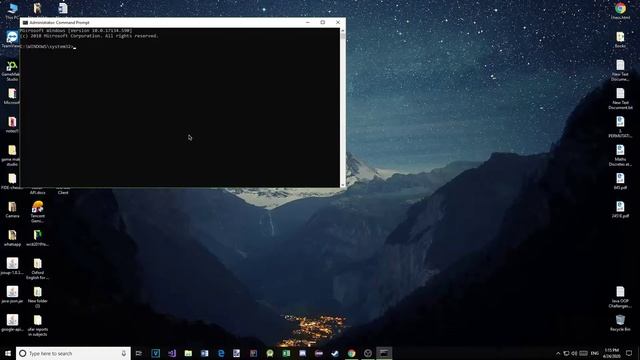Maximize the Command Prompt window

pyautogui.click(x=322, y=22)
